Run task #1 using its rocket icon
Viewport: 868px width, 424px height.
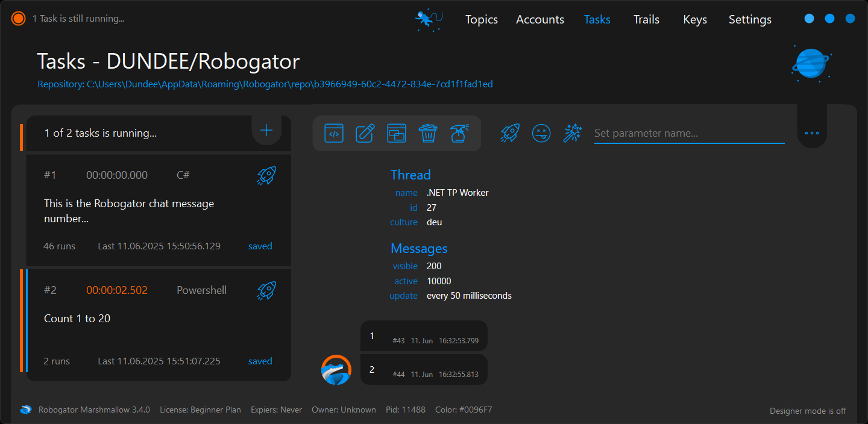[x=266, y=175]
